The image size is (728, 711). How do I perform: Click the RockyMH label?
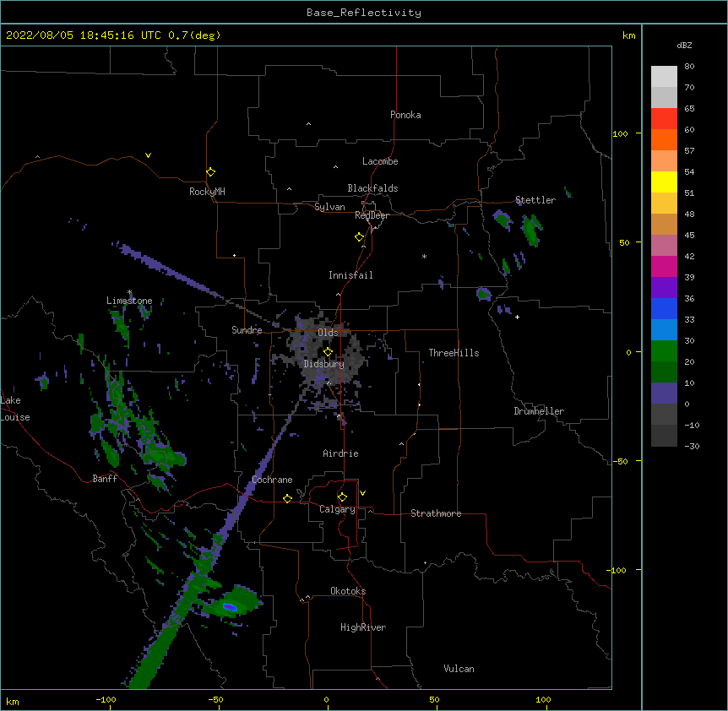tap(207, 192)
